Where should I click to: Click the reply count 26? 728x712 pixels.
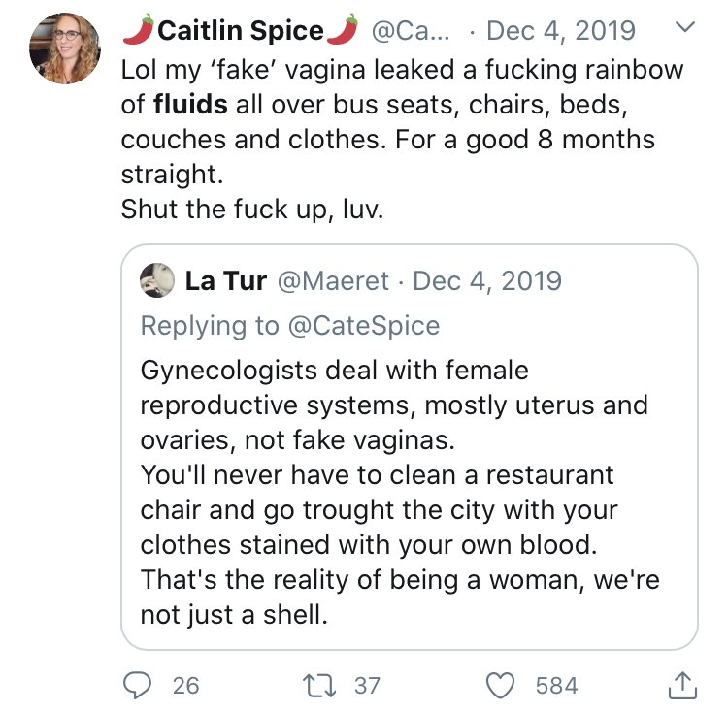[186, 686]
